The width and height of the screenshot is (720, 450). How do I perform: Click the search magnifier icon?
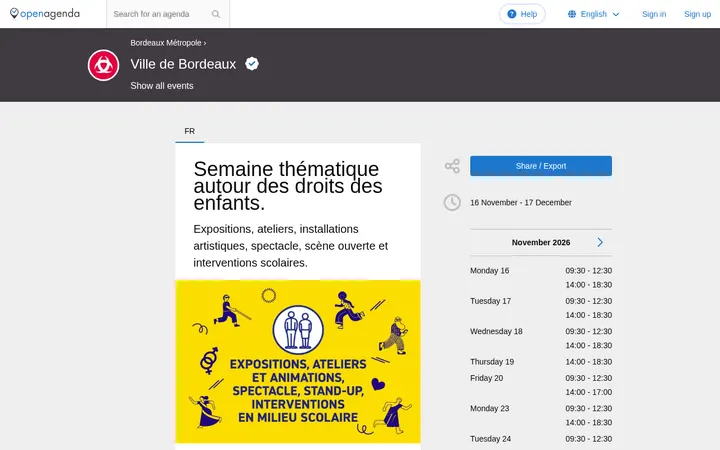tap(216, 14)
